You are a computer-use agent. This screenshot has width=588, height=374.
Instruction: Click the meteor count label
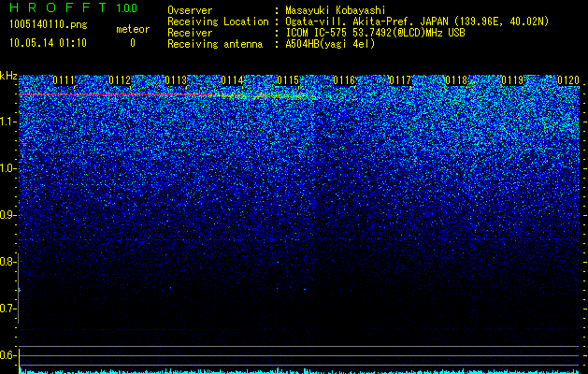coord(133,29)
